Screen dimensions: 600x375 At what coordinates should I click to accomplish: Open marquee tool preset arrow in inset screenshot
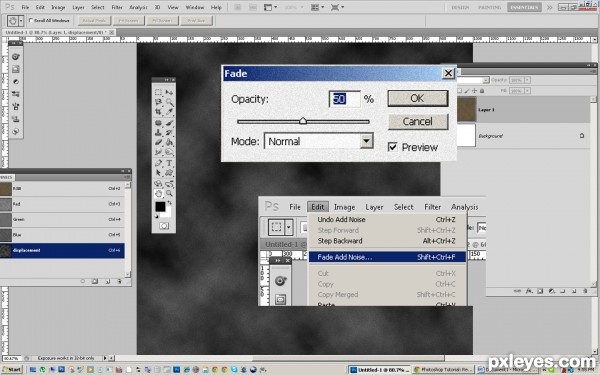pyautogui.click(x=289, y=227)
